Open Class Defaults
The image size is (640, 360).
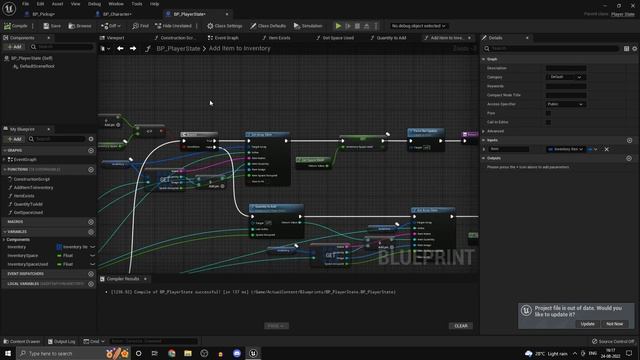pos(268,26)
